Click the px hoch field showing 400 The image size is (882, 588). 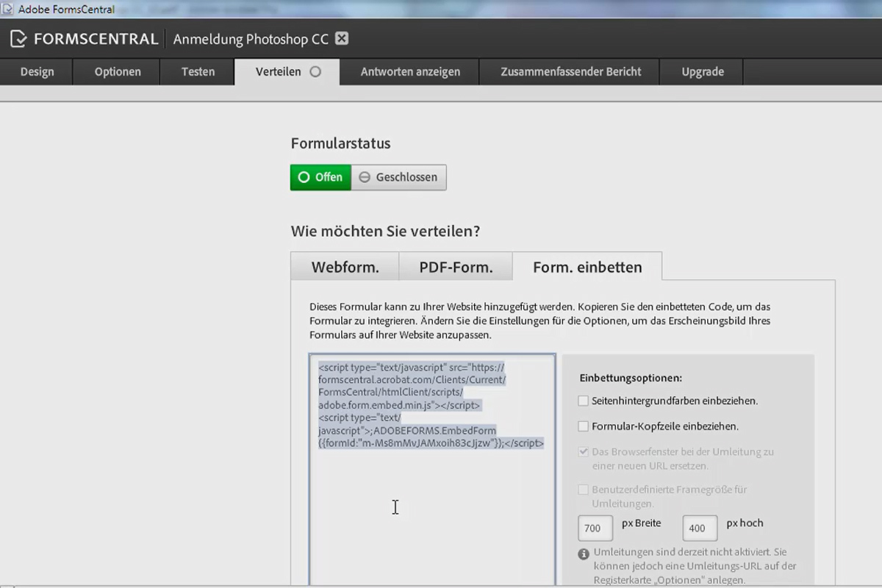pos(700,528)
